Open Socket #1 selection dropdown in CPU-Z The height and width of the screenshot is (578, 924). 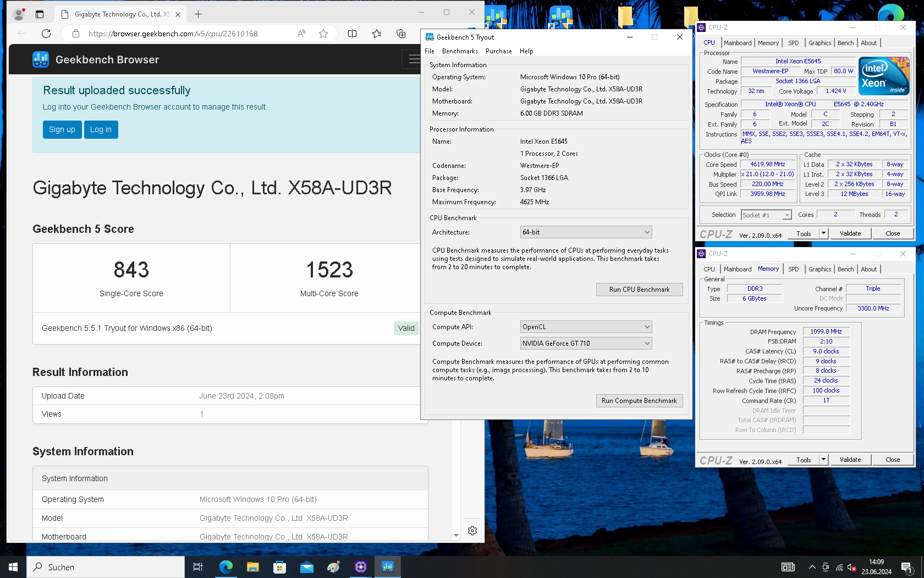pos(766,215)
